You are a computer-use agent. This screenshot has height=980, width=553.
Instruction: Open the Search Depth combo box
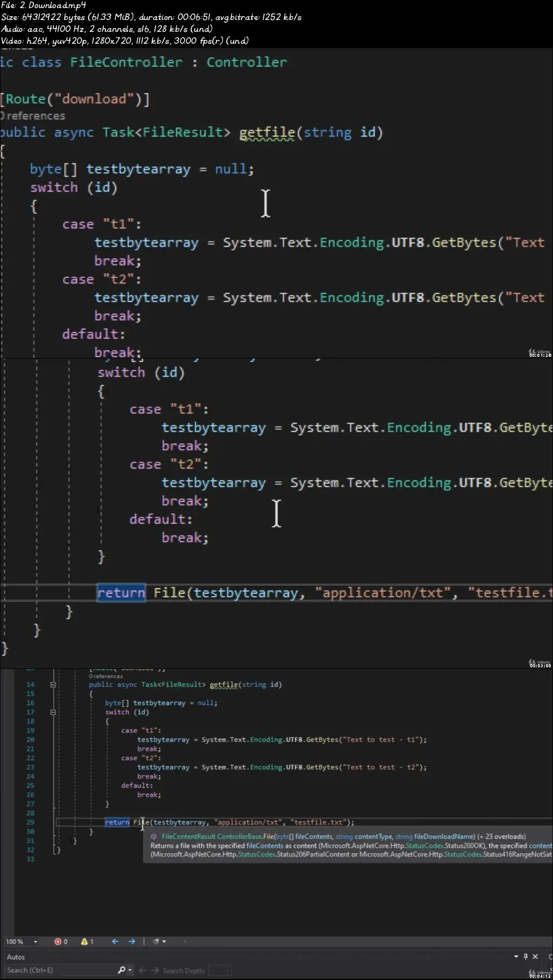click(x=220, y=970)
